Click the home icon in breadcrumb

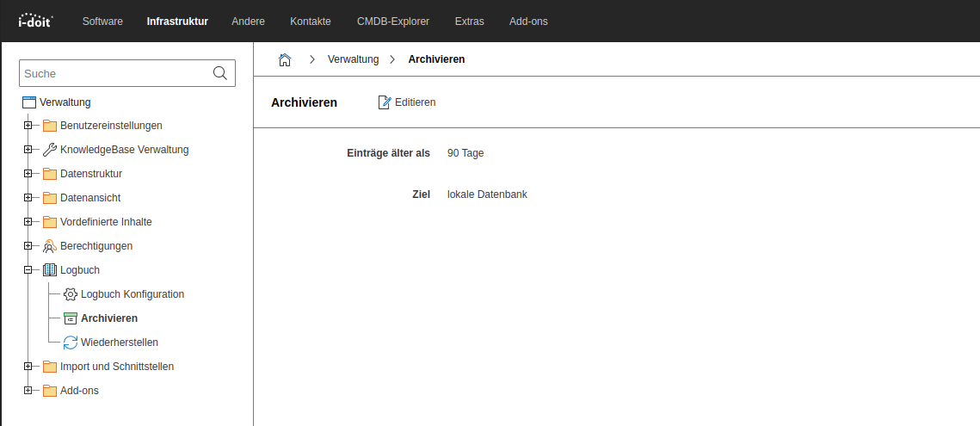[285, 59]
